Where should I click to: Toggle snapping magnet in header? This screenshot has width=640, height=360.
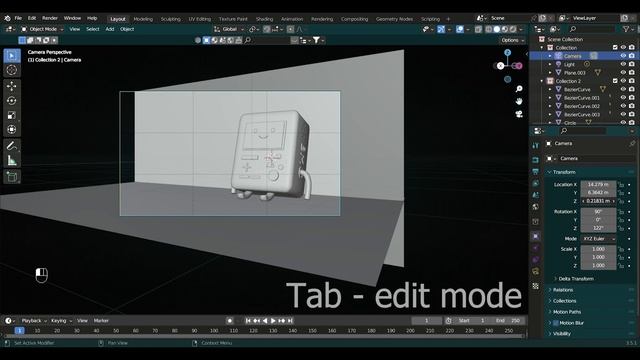[267, 29]
